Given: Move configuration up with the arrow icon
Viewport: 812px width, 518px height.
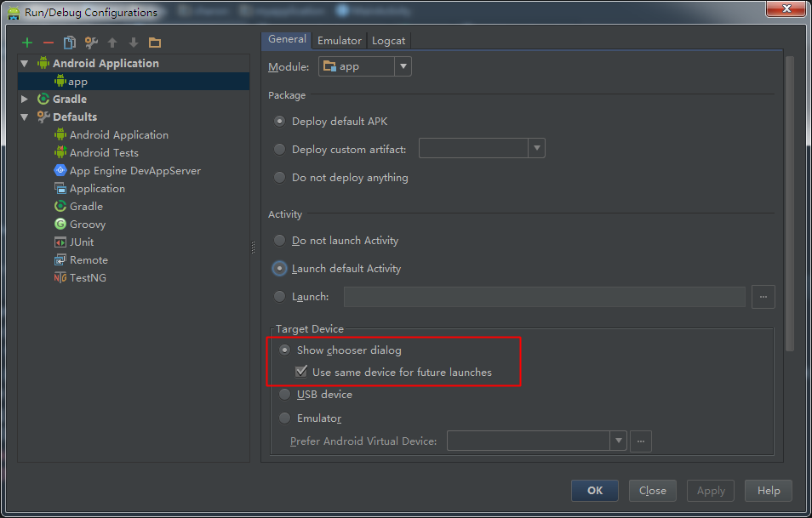Looking at the screenshot, I should pyautogui.click(x=112, y=43).
